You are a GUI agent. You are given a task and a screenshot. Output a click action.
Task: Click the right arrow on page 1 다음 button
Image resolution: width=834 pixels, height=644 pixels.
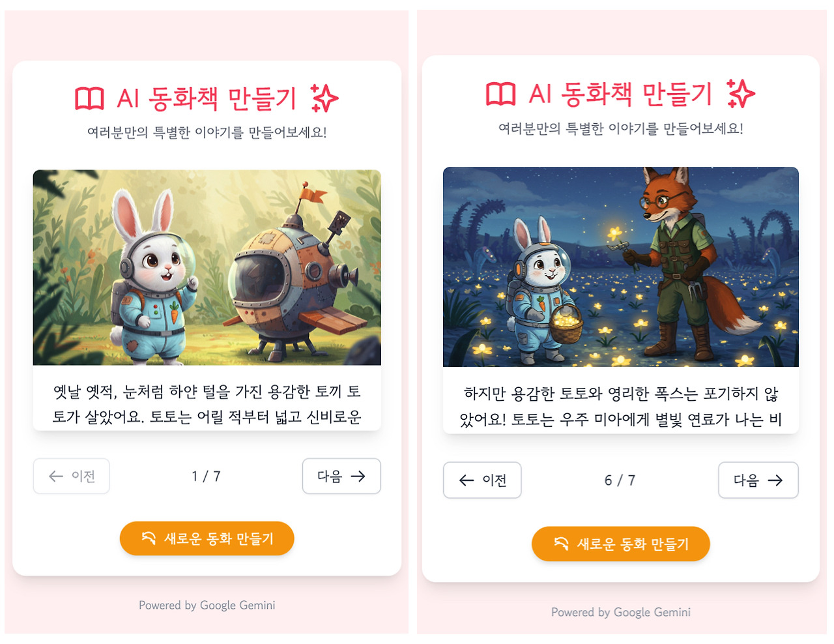[x=358, y=476]
